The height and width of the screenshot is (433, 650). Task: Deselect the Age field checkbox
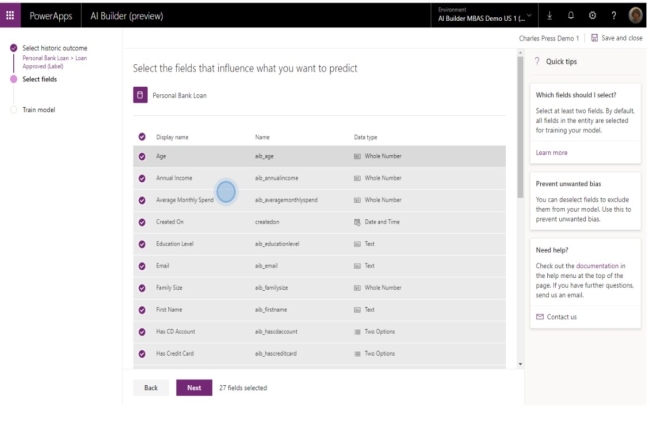click(x=142, y=156)
